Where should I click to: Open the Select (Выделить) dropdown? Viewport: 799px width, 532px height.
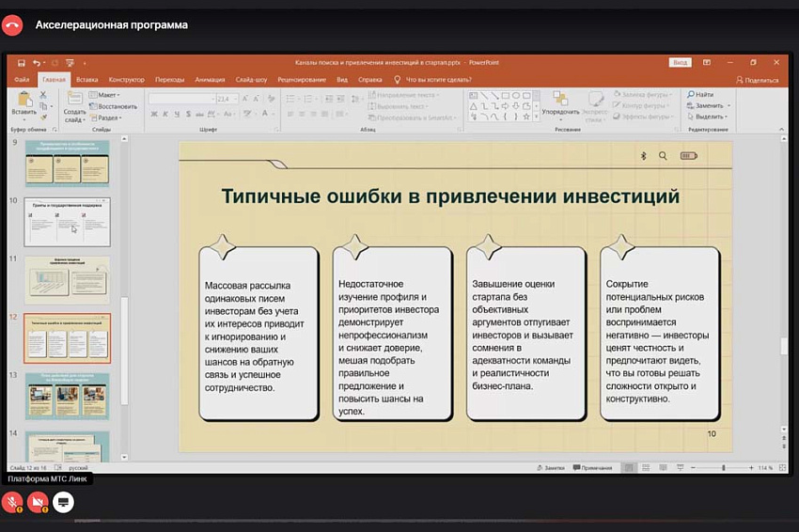click(x=708, y=117)
